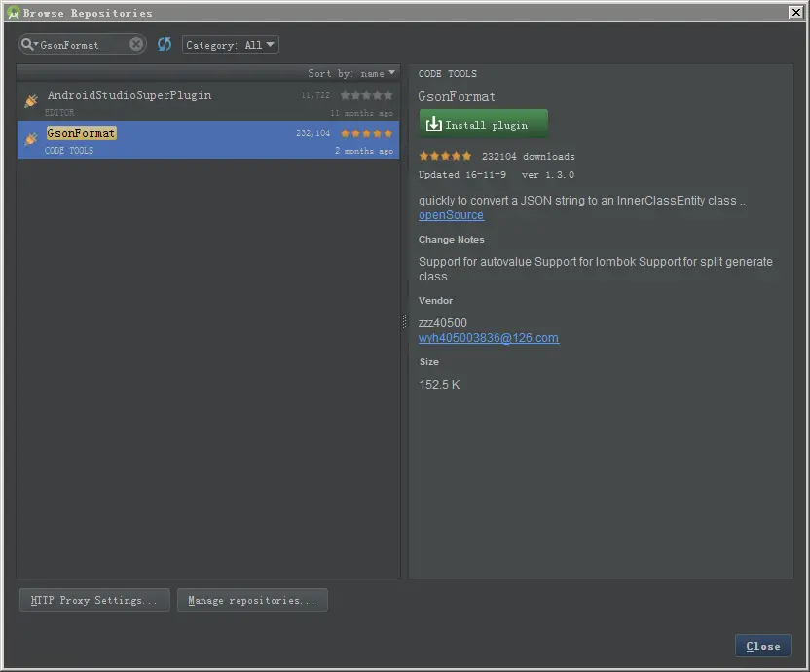Click the 11,722 download count
Image resolution: width=810 pixels, height=672 pixels.
point(315,95)
